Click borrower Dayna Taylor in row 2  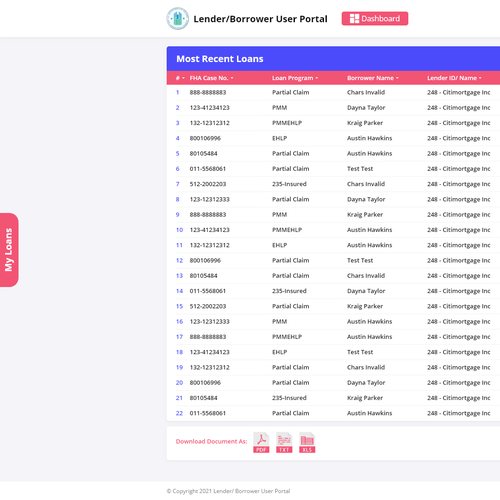coord(366,108)
